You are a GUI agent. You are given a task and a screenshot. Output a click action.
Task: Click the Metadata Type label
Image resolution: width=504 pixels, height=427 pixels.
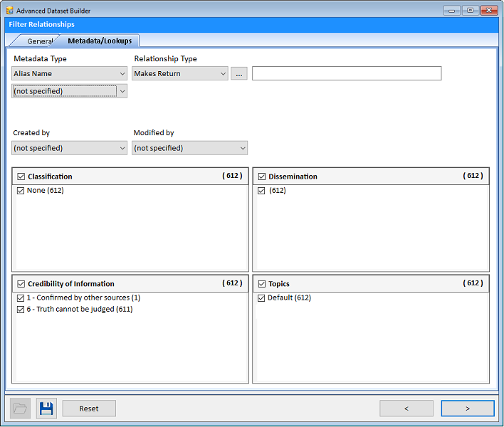pyautogui.click(x=40, y=59)
